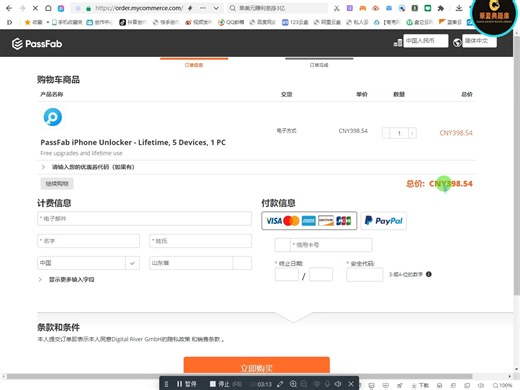
Task: Open the browser downloads arrow icon
Action: pos(459,8)
